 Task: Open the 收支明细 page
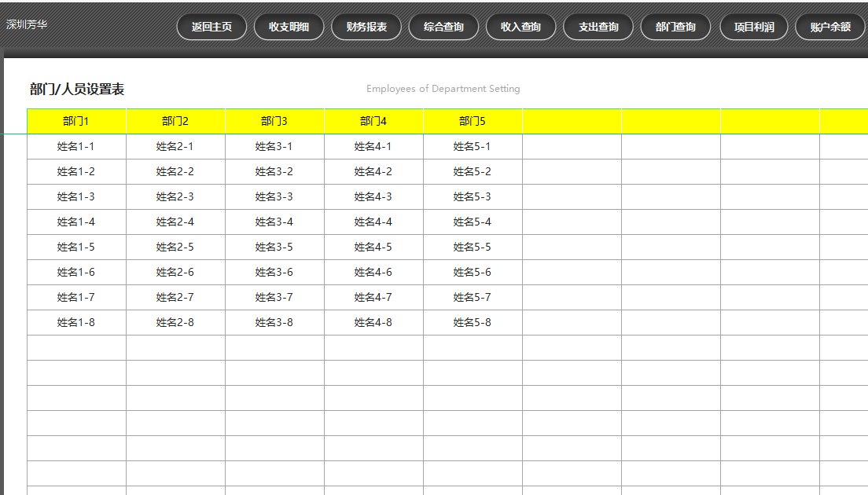[289, 27]
